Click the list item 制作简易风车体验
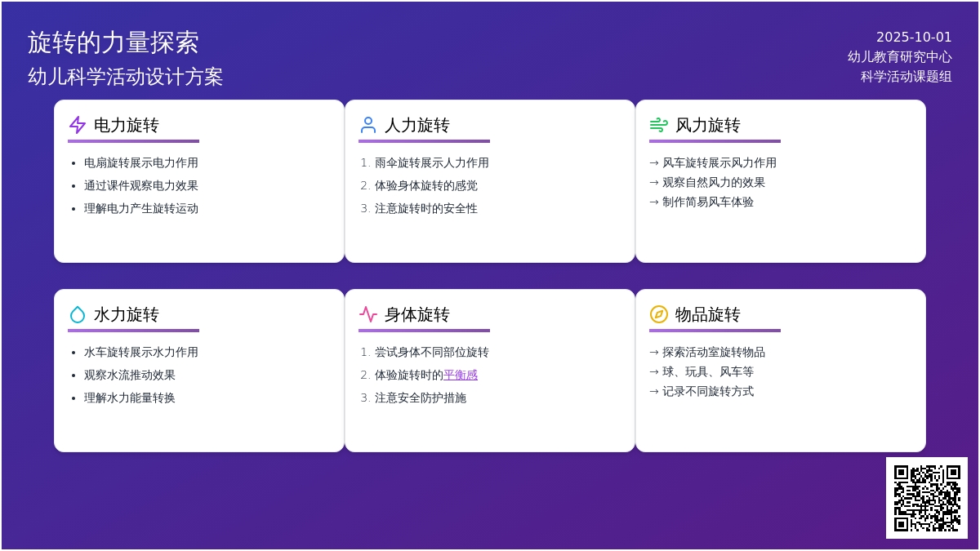980x551 pixels. click(708, 202)
